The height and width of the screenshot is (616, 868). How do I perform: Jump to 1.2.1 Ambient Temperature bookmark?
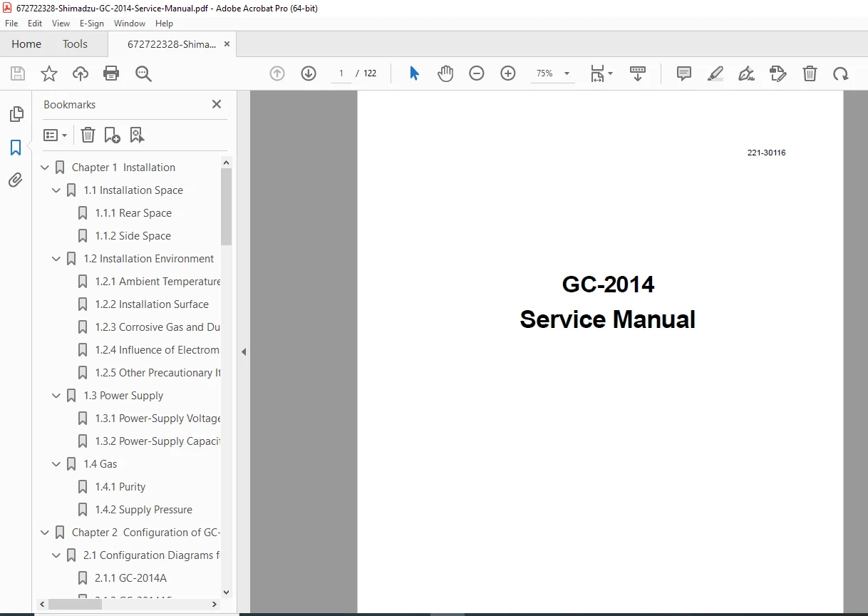(157, 282)
